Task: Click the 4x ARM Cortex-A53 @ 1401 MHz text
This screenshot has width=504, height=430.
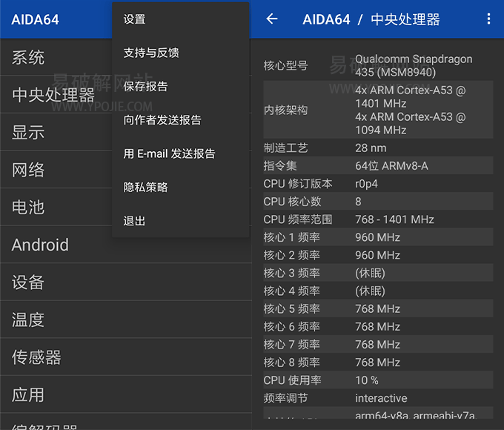Action: point(411,97)
